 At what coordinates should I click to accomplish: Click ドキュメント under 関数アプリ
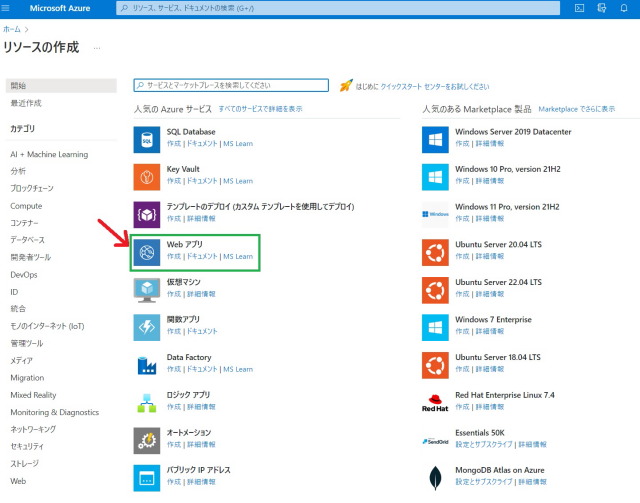202,331
